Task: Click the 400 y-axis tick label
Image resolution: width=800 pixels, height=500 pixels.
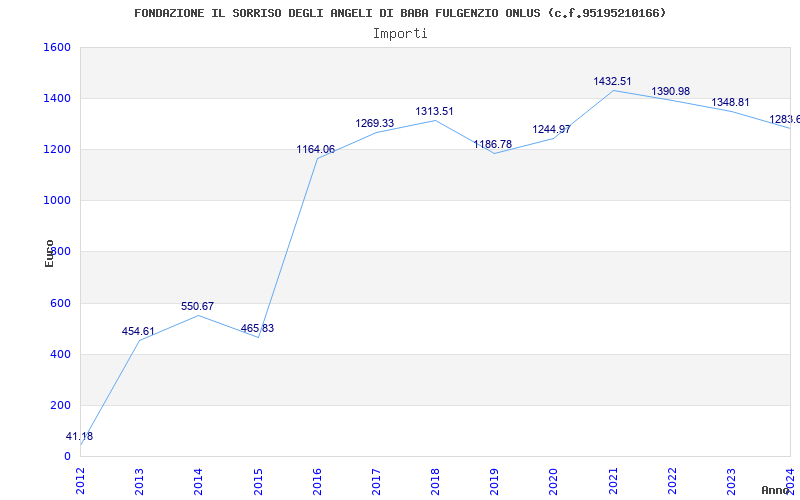Action: 60,354
